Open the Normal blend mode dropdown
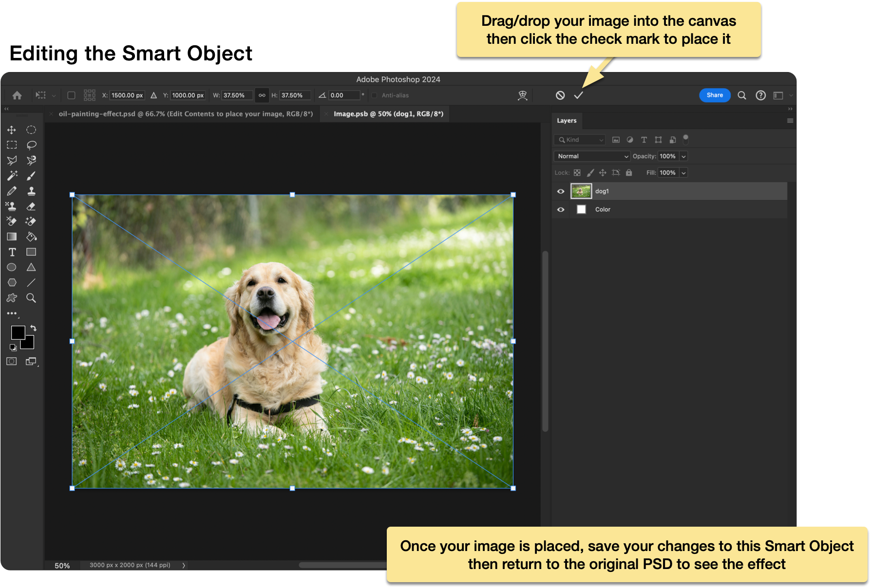Image resolution: width=871 pixels, height=588 pixels. point(592,156)
